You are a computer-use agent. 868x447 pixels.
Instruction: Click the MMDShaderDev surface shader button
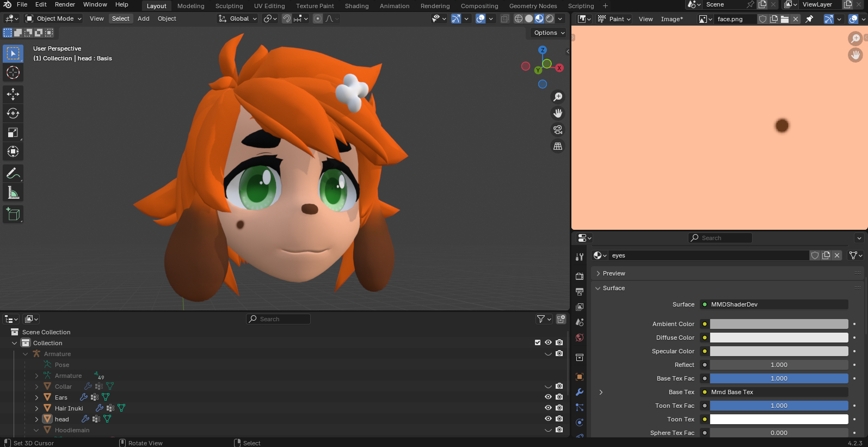774,304
